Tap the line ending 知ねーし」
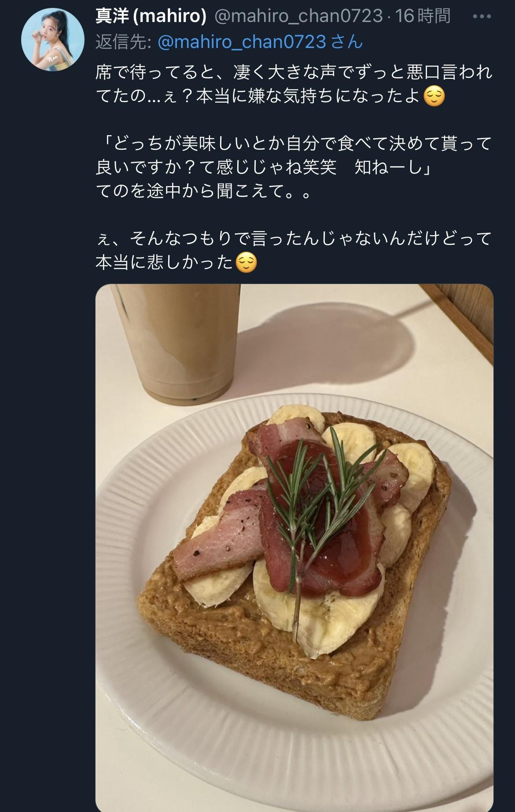This screenshot has width=515, height=812. pos(264,167)
